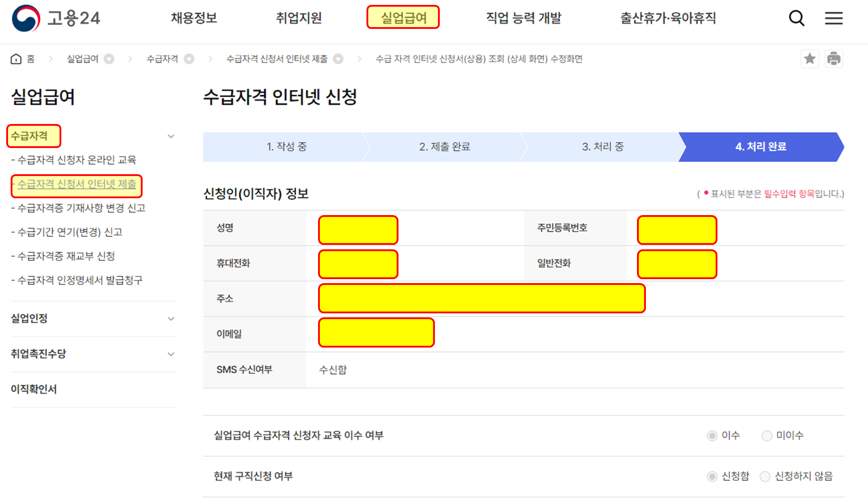Image resolution: width=868 pixels, height=500 pixels.
Task: Click the home icon in the breadcrumb
Action: [16, 58]
